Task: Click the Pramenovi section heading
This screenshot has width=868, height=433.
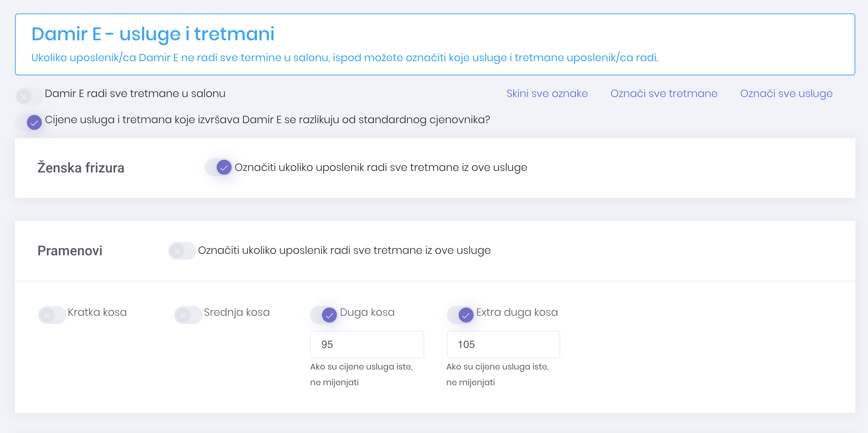Action: tap(70, 250)
